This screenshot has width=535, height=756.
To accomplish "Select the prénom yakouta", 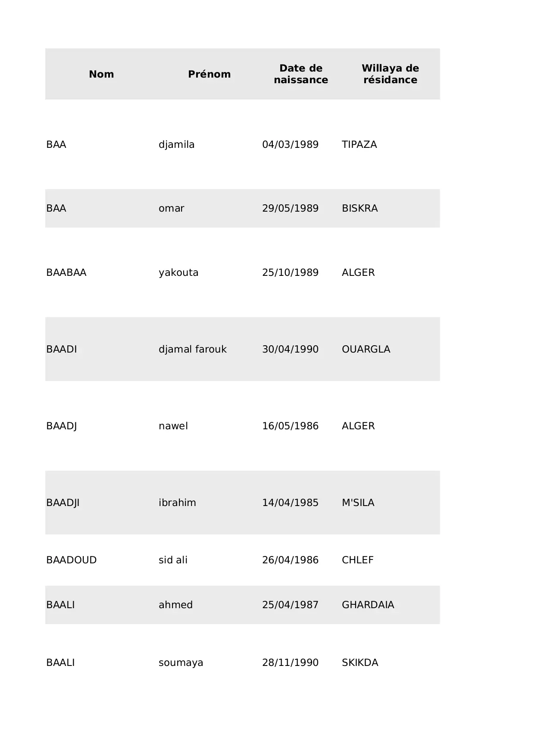I will click(178, 272).
